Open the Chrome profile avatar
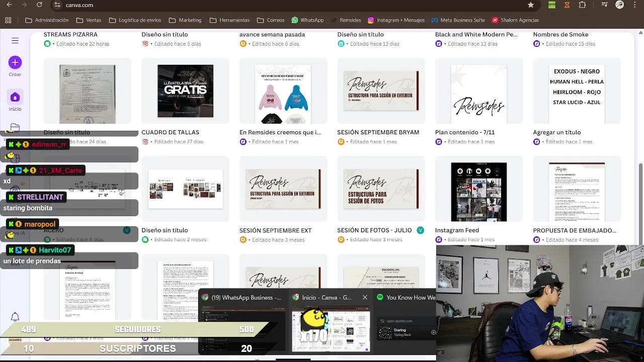Image resolution: width=644 pixels, height=362 pixels. (620, 5)
